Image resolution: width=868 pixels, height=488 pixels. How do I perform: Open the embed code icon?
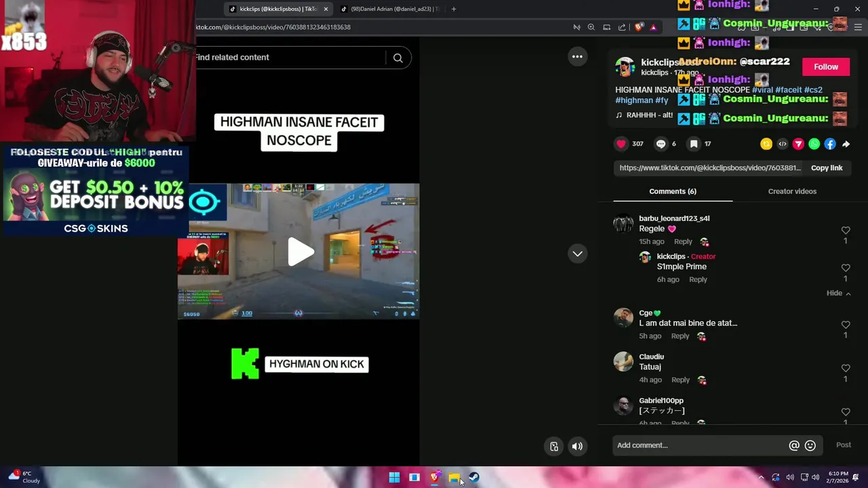click(x=783, y=144)
